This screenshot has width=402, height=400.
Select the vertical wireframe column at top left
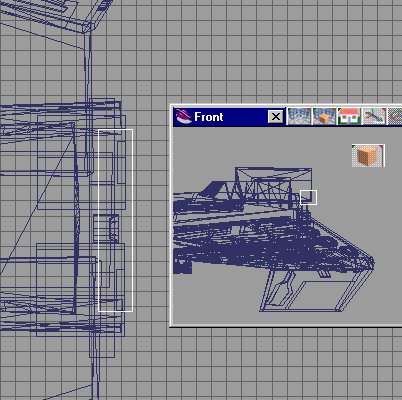click(x=88, y=100)
